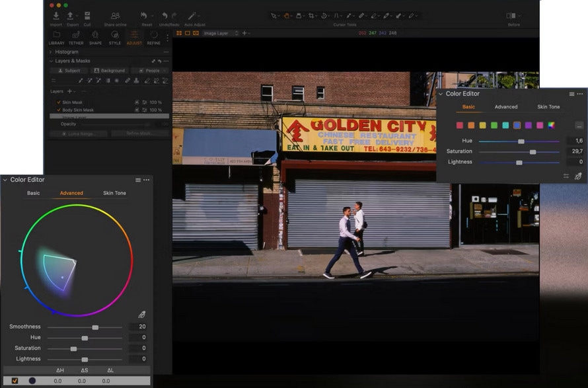Open the TETHER tool tab

pyautogui.click(x=76, y=38)
